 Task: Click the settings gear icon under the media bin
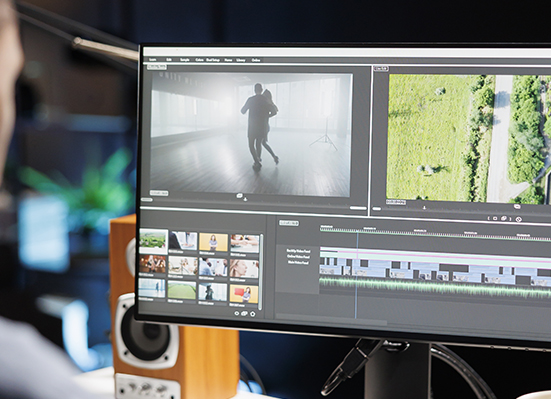point(253,314)
